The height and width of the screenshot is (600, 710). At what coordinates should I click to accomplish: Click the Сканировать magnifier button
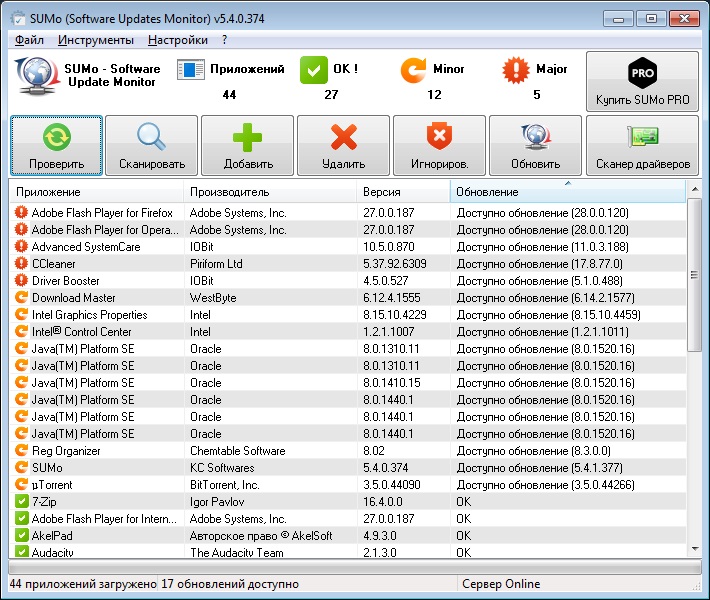pos(152,145)
